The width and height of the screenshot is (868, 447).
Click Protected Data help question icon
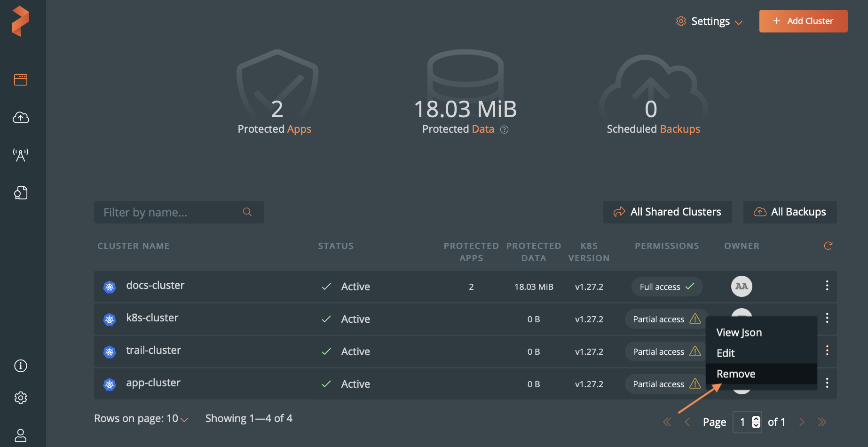504,129
